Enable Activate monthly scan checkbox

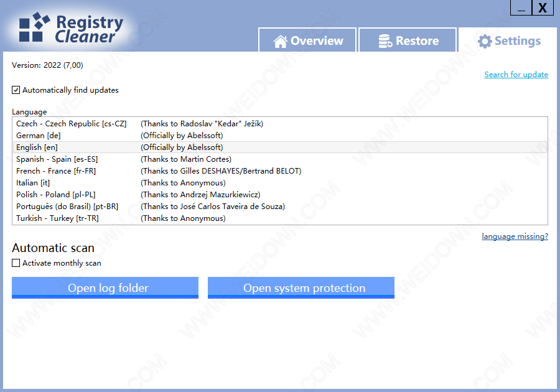point(16,263)
